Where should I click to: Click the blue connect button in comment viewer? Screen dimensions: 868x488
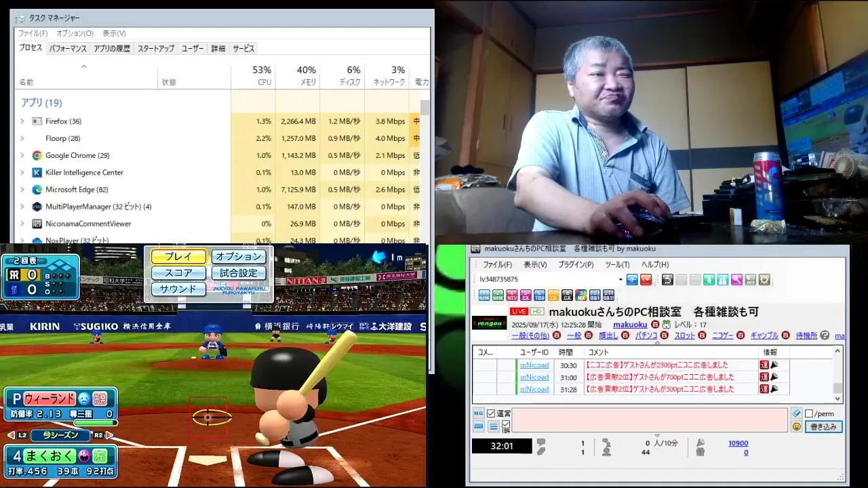point(632,279)
